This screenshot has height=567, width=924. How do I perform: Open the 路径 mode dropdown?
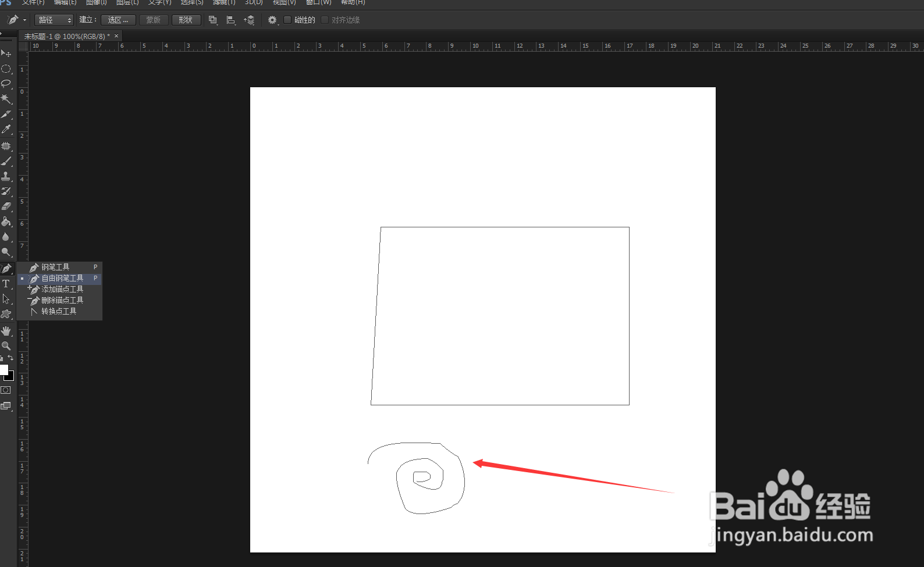54,20
